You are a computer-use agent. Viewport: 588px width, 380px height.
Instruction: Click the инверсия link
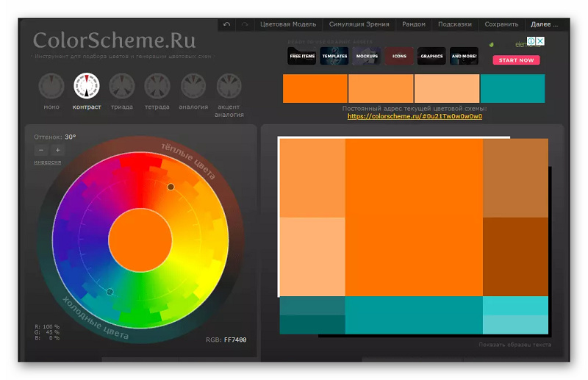(x=47, y=162)
